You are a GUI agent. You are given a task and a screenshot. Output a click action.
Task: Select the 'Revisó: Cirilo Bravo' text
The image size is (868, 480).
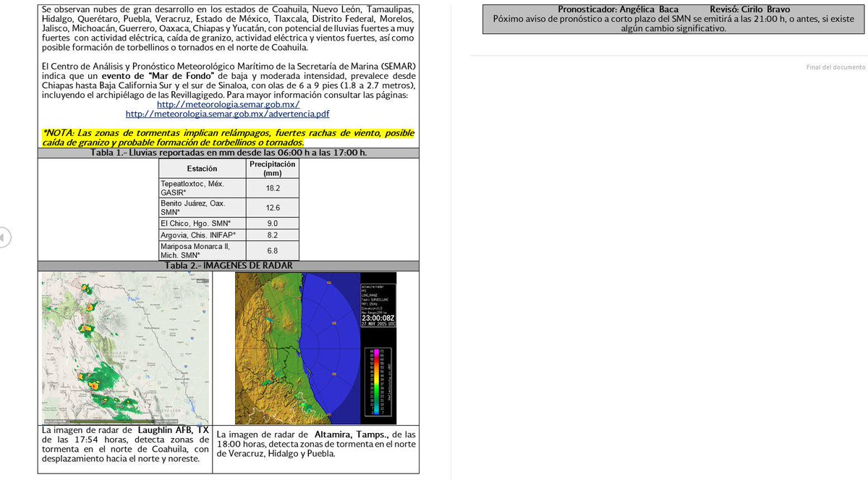749,7
